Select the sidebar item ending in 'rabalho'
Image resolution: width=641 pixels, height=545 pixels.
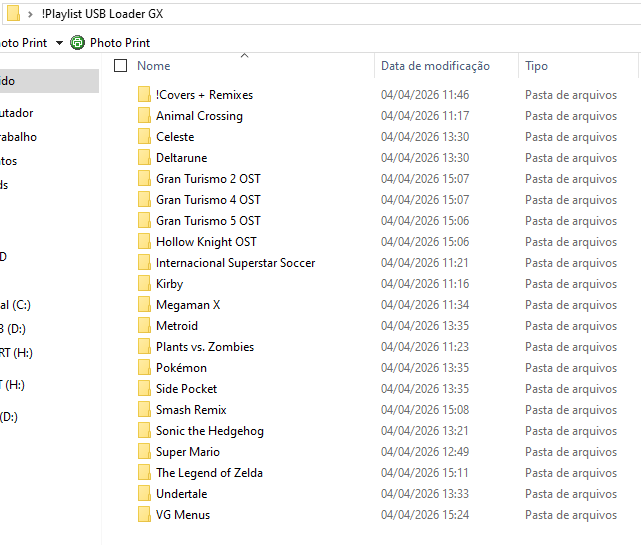click(x=18, y=137)
